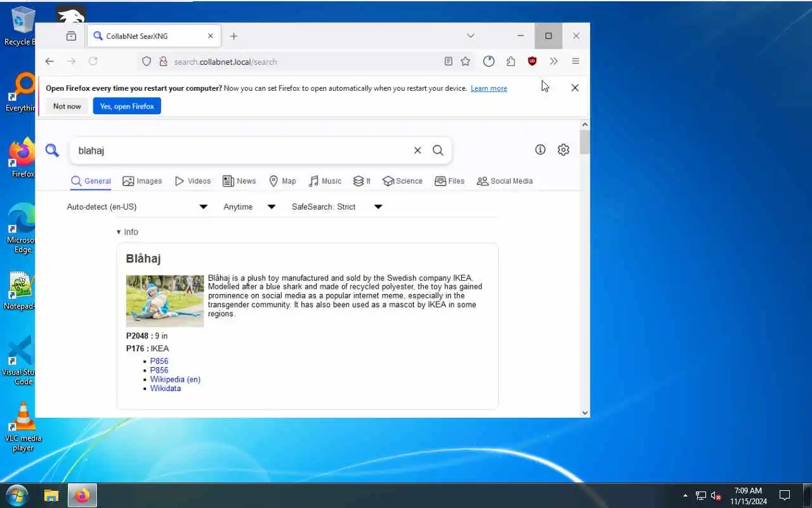The image size is (812, 508).
Task: Open the Wikidata link
Action: coord(166,388)
